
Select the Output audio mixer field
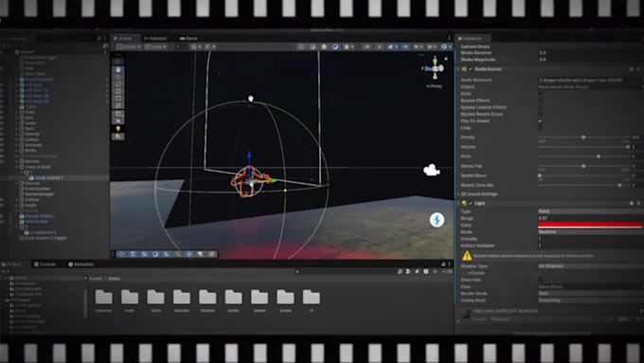point(590,87)
